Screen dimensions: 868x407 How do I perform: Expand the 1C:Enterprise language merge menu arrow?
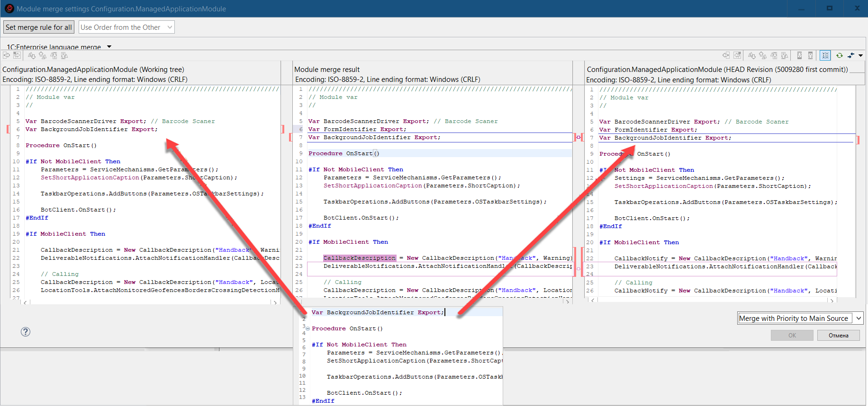pos(109,47)
